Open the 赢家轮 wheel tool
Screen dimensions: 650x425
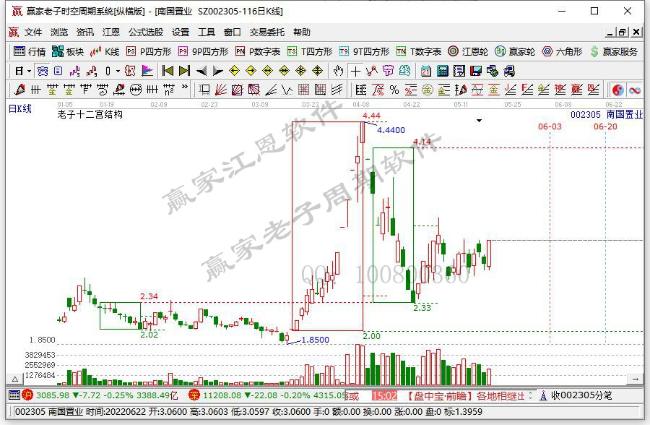tap(515, 51)
